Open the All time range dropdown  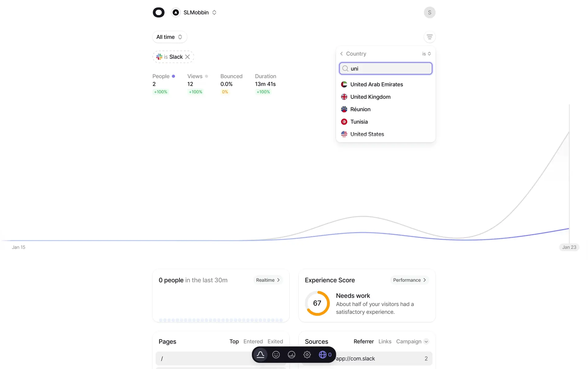coord(169,37)
